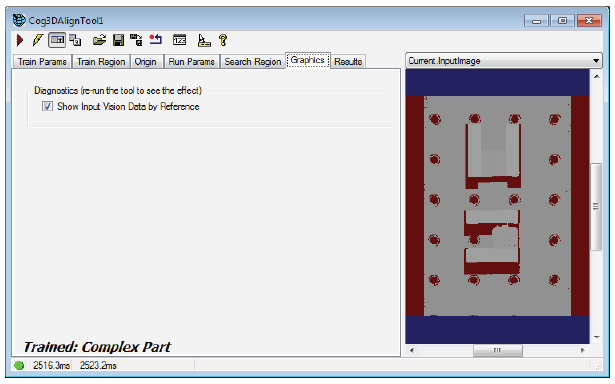Click the green status indicator in status bar
The width and height of the screenshot is (615, 384).
click(x=19, y=366)
